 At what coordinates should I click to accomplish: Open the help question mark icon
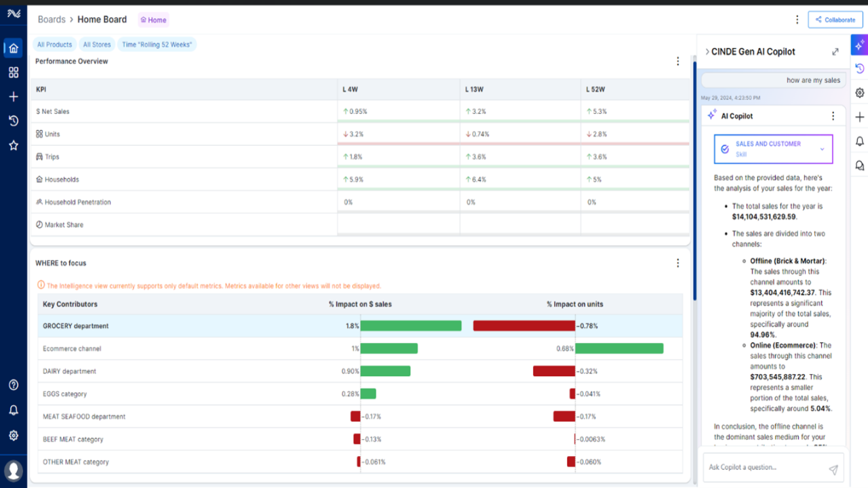click(x=14, y=385)
